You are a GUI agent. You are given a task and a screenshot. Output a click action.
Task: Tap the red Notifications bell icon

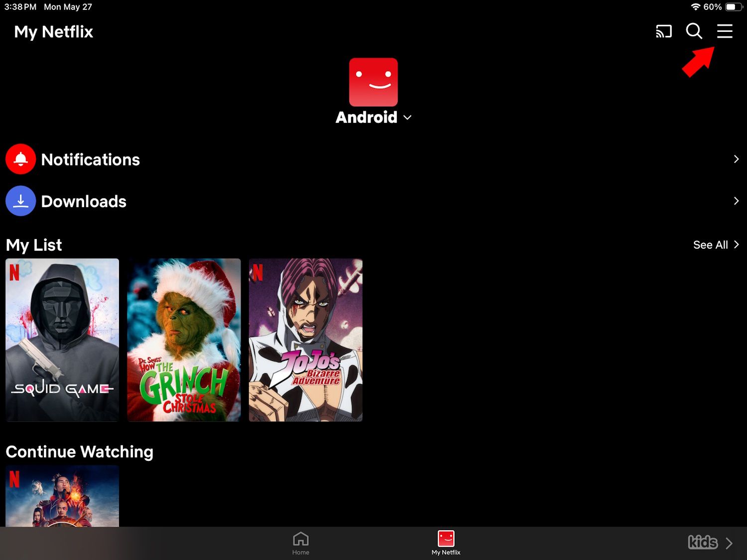coord(20,159)
